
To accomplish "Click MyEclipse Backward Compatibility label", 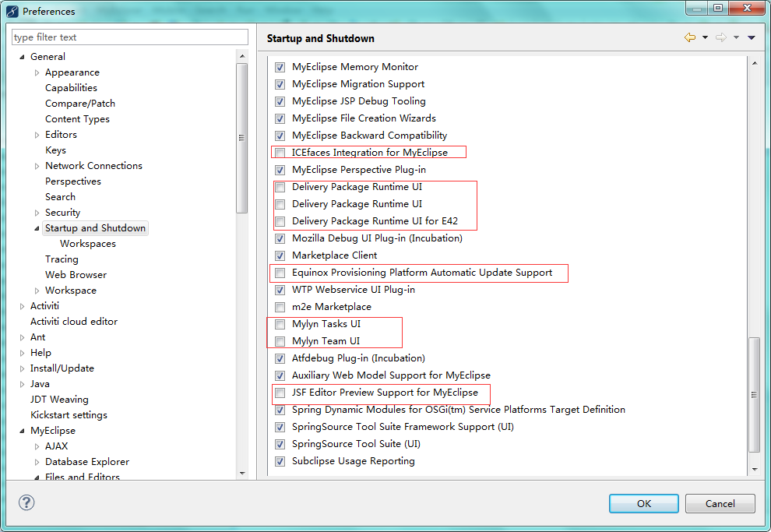I will [x=369, y=136].
